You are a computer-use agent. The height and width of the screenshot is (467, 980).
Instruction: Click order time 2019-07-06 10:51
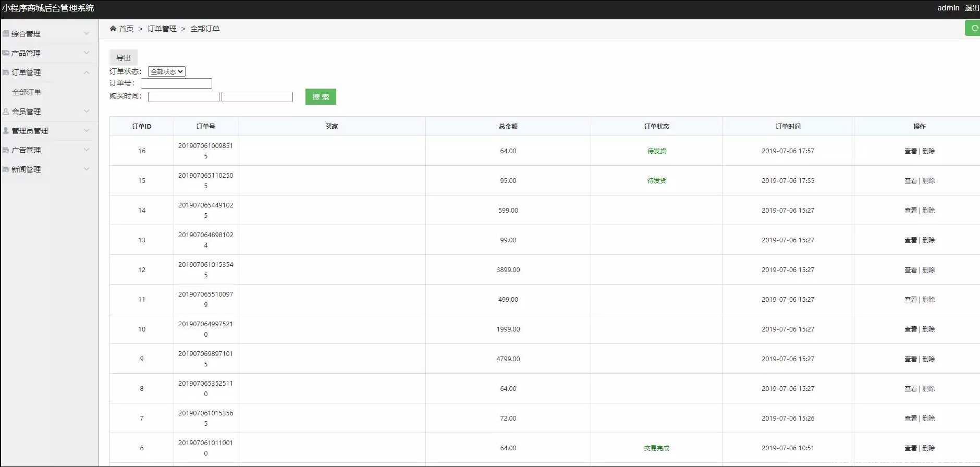click(x=788, y=448)
